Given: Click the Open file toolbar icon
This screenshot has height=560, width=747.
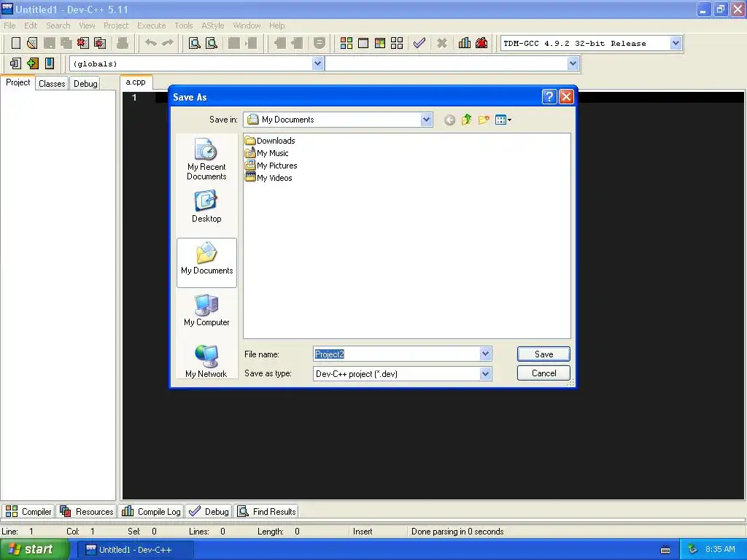Looking at the screenshot, I should click(32, 43).
